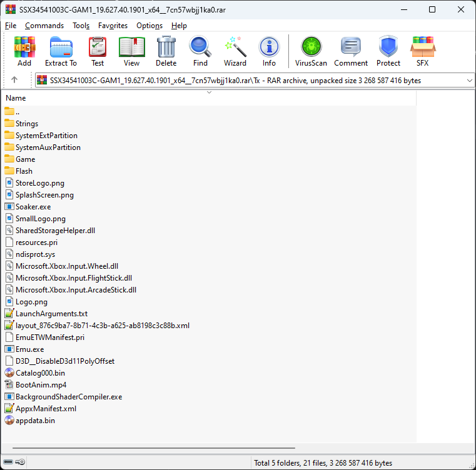Click the Add archive toolbar icon
The width and height of the screenshot is (476, 470).
coord(24,51)
